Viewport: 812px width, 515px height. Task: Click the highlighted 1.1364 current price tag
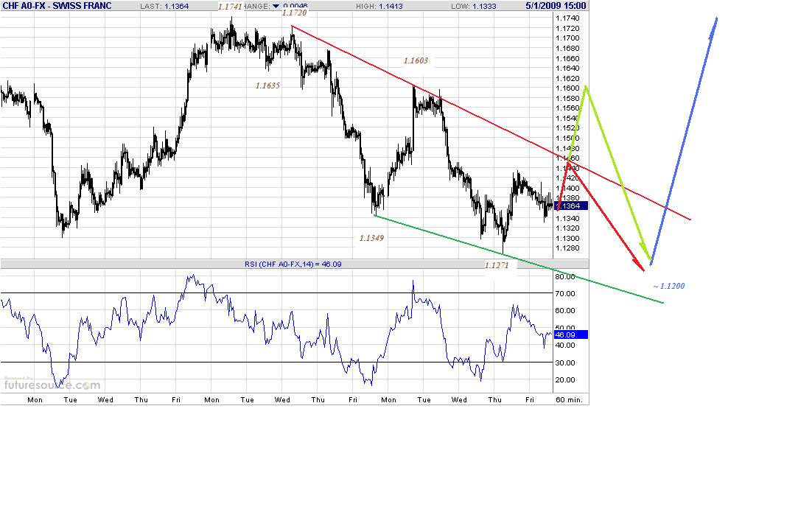click(571, 206)
